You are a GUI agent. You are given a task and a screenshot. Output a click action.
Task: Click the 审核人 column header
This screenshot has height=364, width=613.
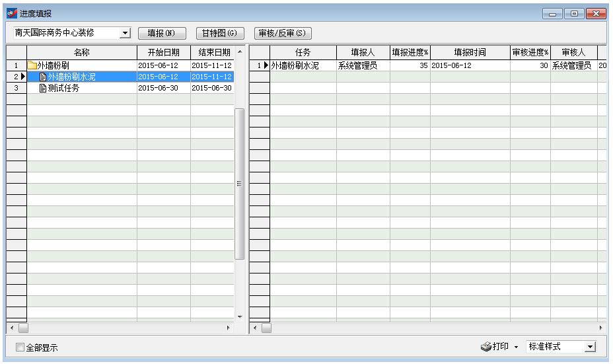click(573, 53)
